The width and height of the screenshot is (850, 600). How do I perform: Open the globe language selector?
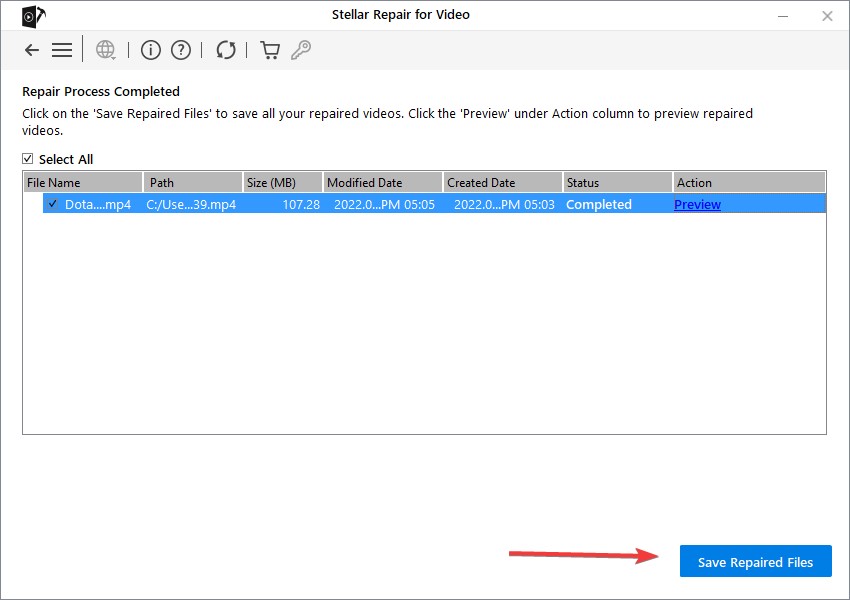(x=106, y=50)
